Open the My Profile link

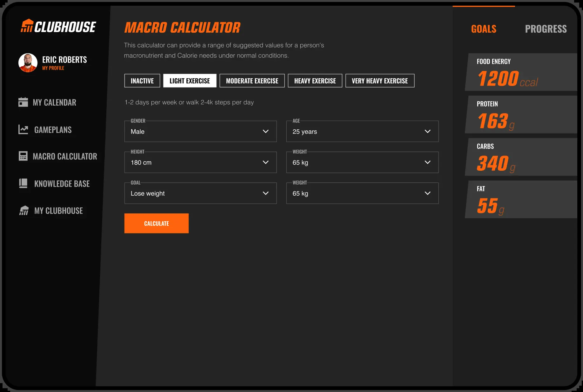click(53, 68)
